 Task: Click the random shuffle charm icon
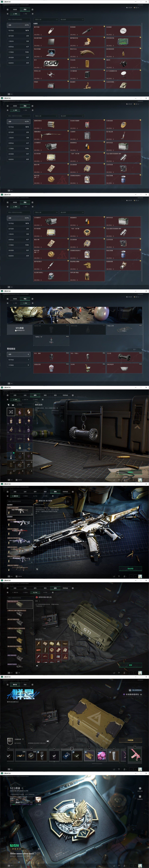tap(11, 412)
